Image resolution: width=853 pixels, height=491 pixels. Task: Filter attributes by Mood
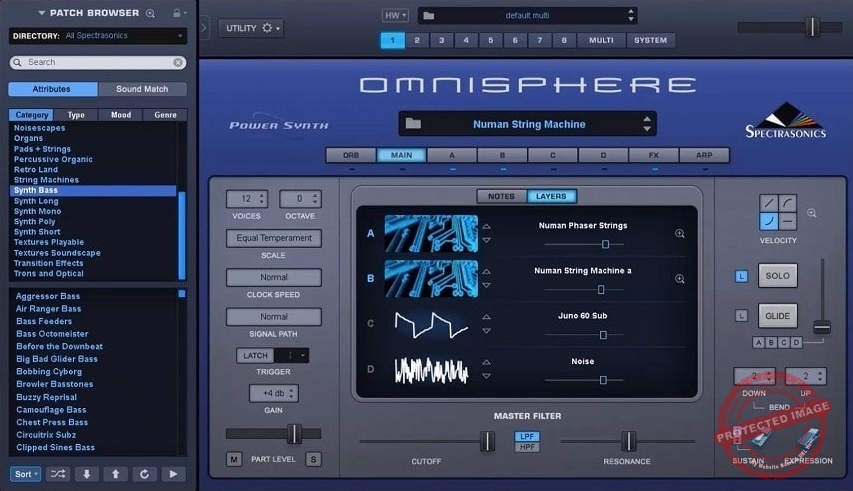(x=121, y=115)
